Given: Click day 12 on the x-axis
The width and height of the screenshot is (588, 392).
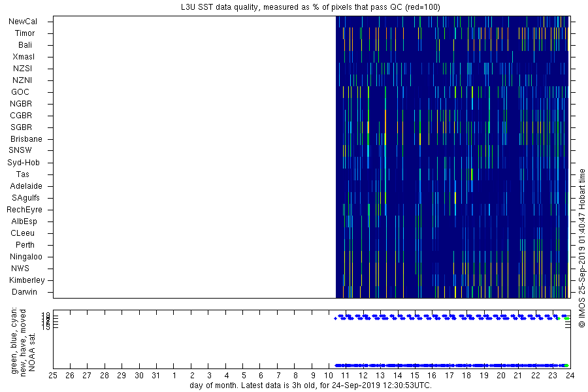Looking at the screenshot, I should (363, 376).
